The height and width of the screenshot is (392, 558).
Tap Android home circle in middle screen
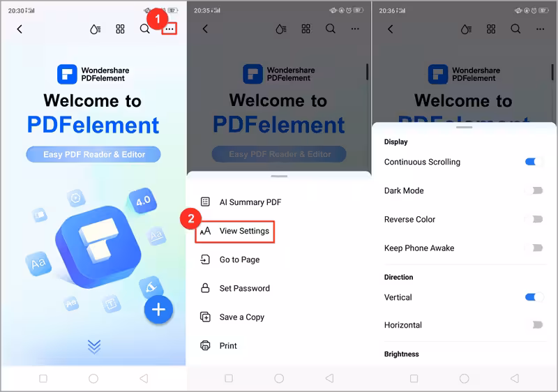280,379
